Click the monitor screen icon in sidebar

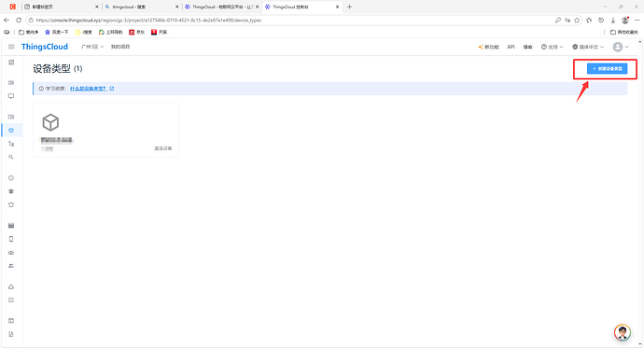11,96
